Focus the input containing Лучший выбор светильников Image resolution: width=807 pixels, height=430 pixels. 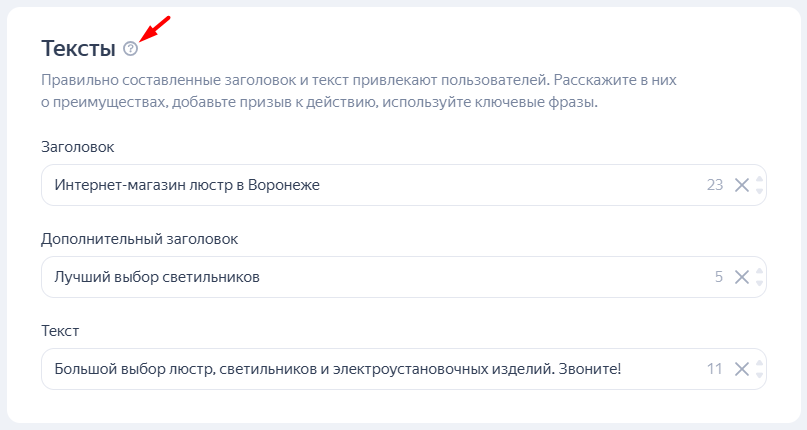(x=376, y=277)
